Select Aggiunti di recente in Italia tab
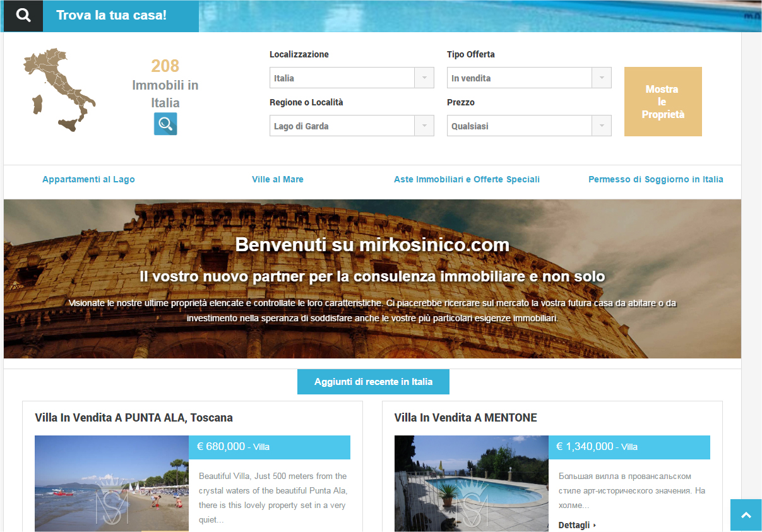762x532 pixels. coord(374,382)
